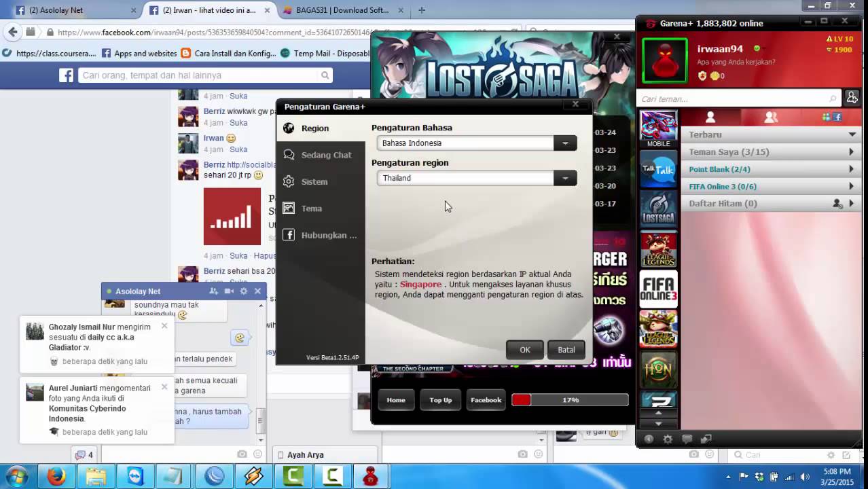
Task: Click irwaan94 profile avatar in Garena
Action: 664,60
